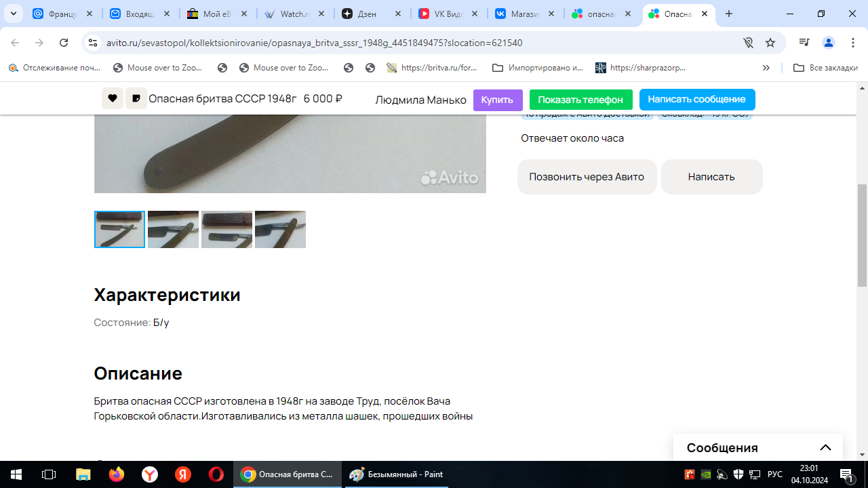
Task: Add listing to favorites with heart icon
Action: 113,99
